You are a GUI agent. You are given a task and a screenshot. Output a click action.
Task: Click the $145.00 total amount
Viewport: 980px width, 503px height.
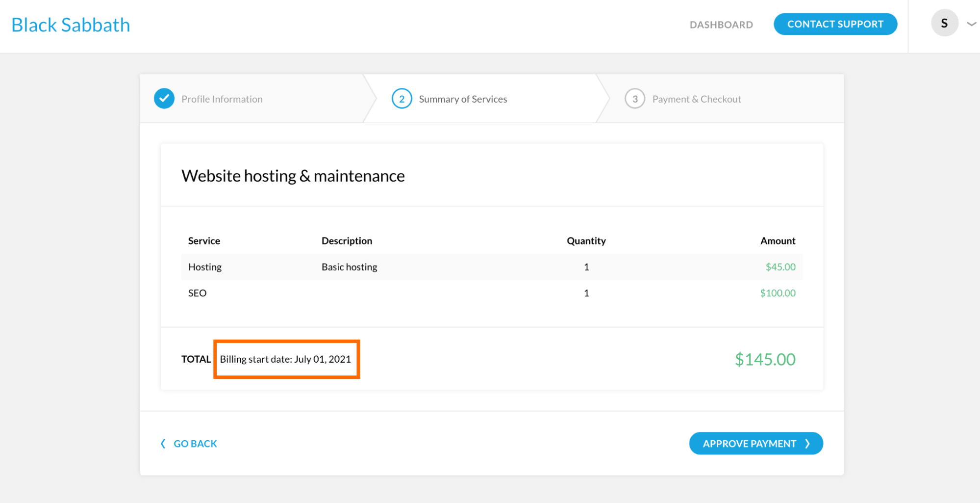click(764, 359)
